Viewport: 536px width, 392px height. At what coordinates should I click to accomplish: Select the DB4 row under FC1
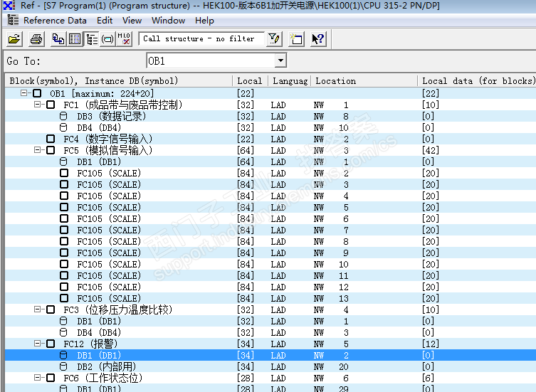click(270, 127)
